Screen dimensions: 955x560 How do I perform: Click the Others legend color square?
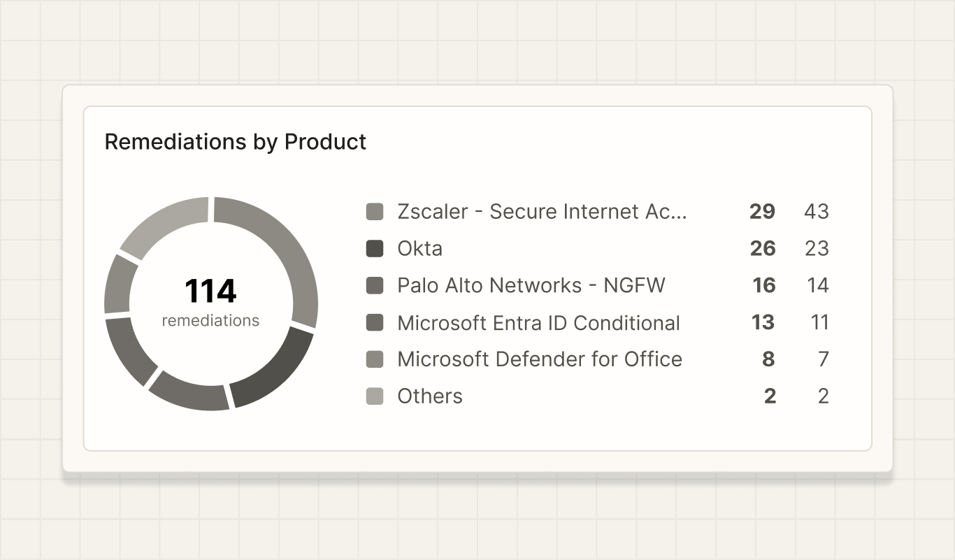coord(375,396)
